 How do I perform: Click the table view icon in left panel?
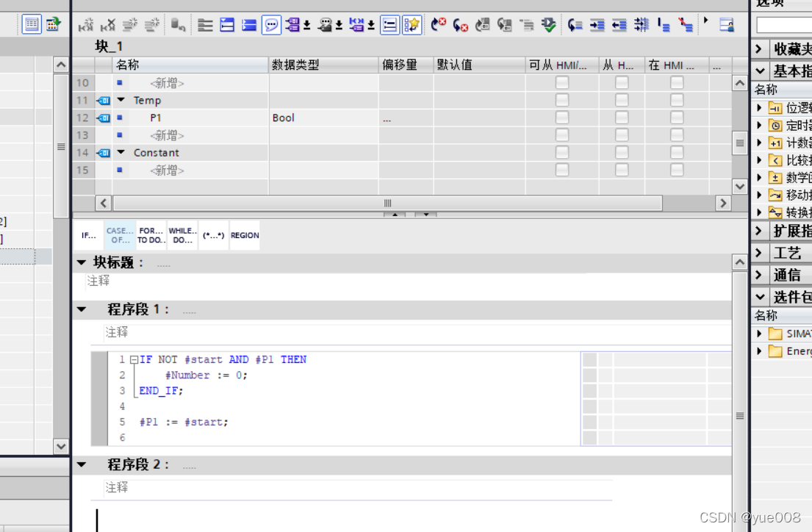tap(31, 24)
